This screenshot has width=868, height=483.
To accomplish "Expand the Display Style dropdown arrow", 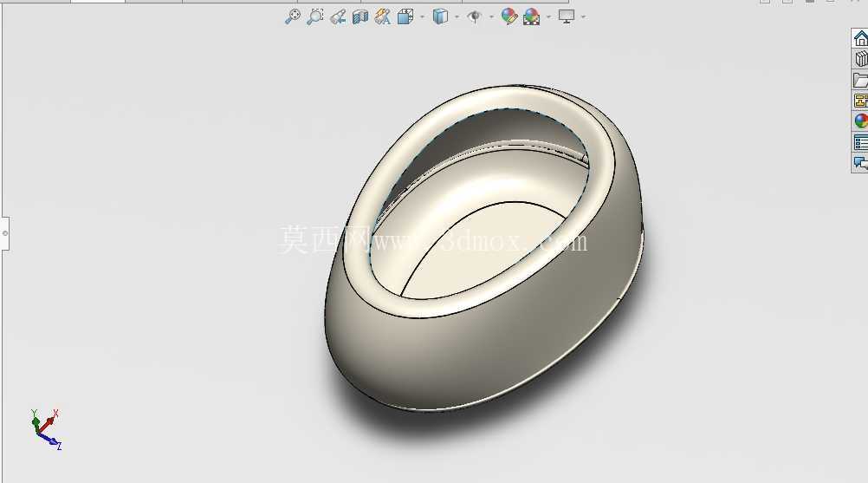I will click(457, 16).
